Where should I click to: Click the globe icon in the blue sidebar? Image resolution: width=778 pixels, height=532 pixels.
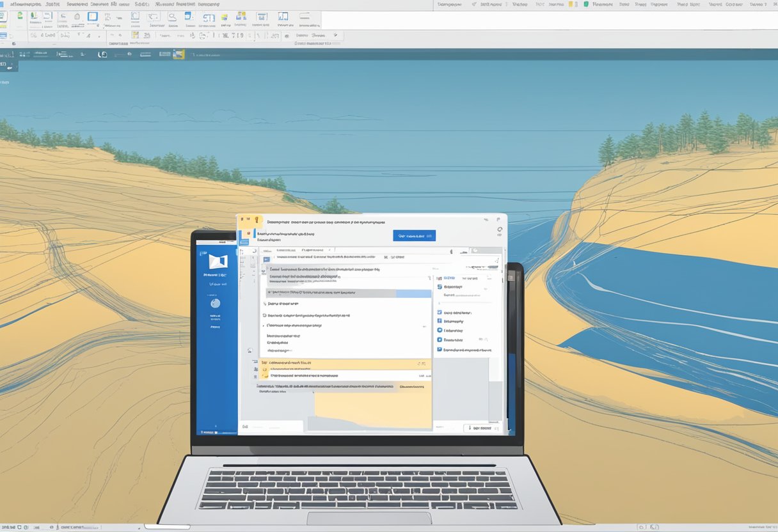(216, 303)
